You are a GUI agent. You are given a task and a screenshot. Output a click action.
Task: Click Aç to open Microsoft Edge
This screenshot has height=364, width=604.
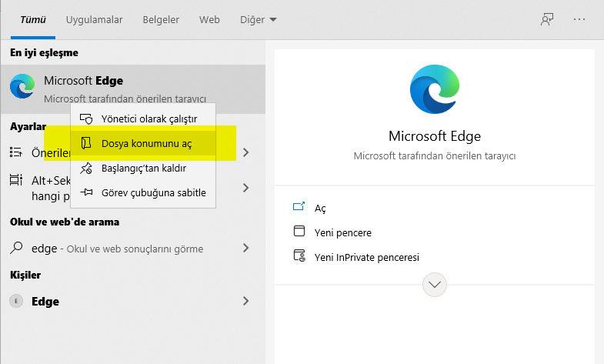click(x=320, y=209)
